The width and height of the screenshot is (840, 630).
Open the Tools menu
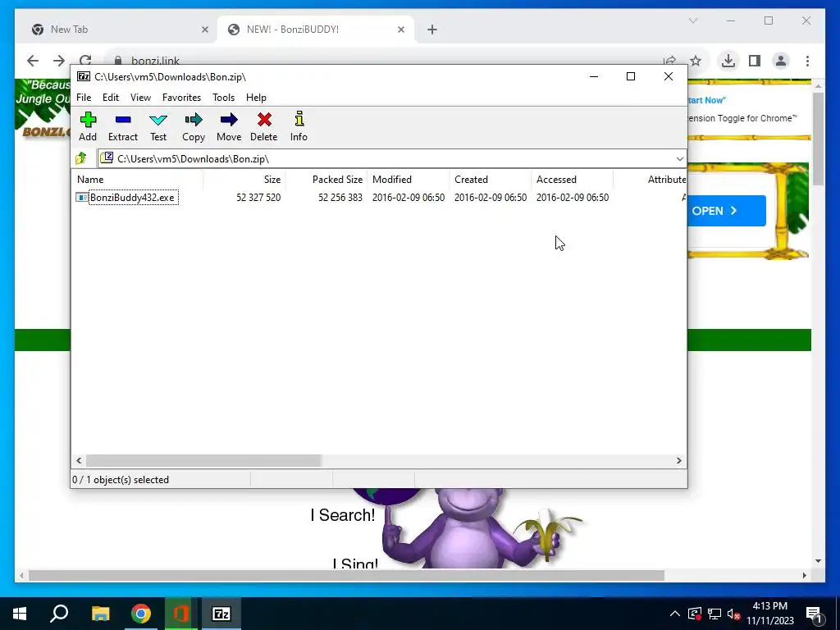pyautogui.click(x=223, y=98)
